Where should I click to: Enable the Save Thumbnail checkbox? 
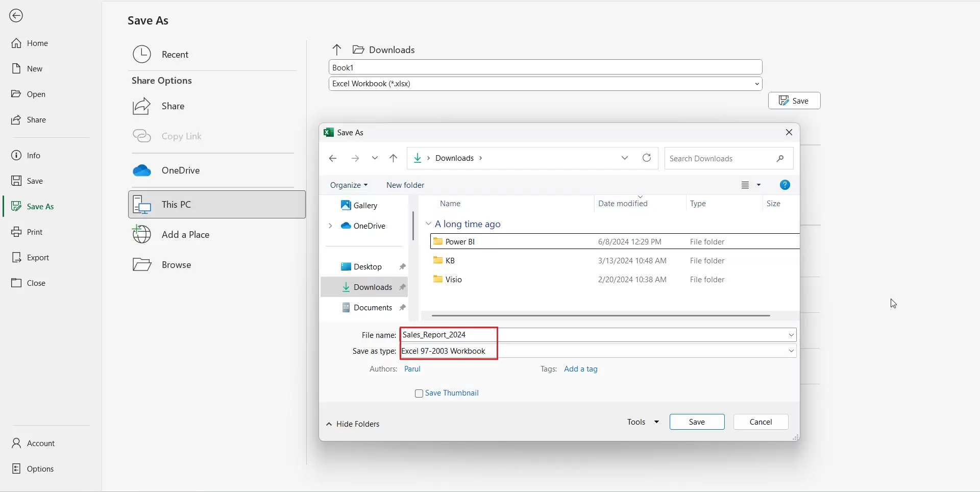(x=419, y=393)
